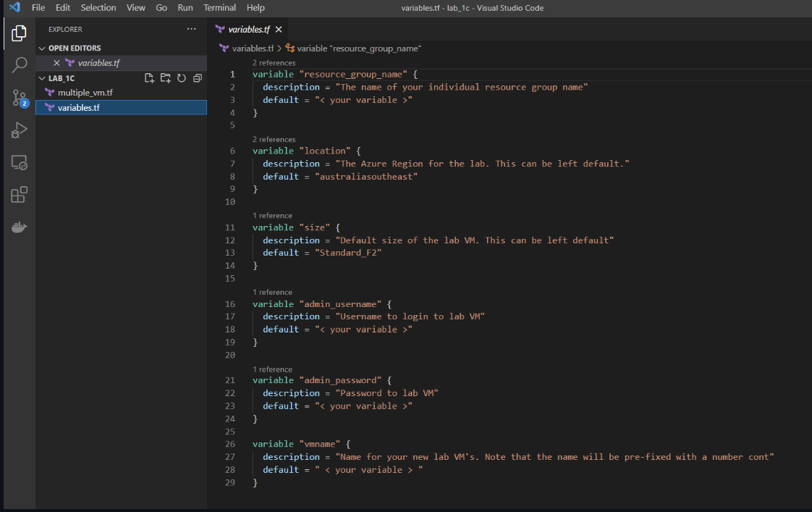Open the Search view in activity bar
Screen dimensions: 812x512
(19, 64)
